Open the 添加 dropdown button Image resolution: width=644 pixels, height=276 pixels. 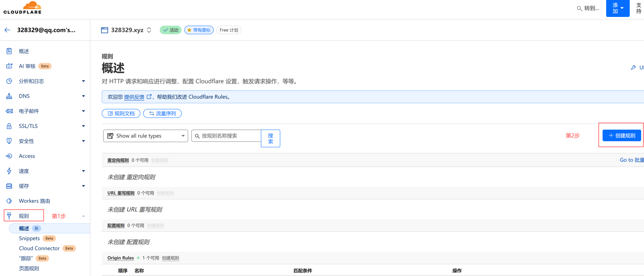(x=617, y=8)
